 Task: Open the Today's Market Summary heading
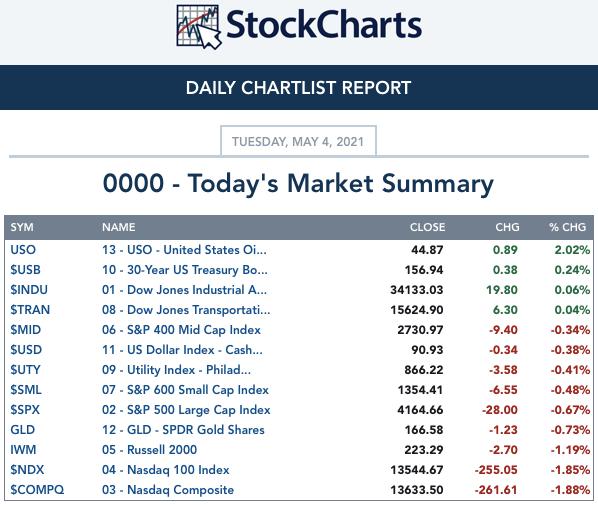[298, 183]
